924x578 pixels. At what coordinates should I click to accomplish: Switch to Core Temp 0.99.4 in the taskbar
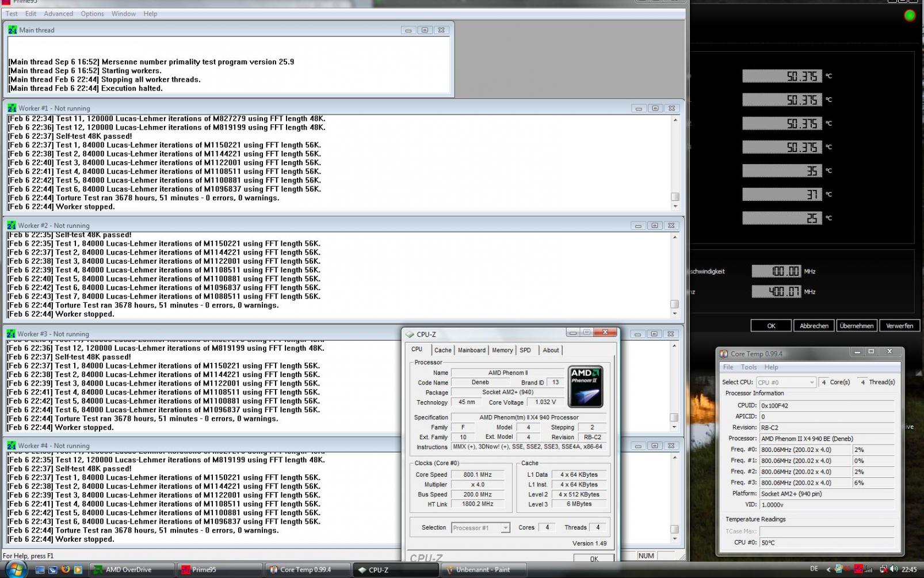click(307, 569)
